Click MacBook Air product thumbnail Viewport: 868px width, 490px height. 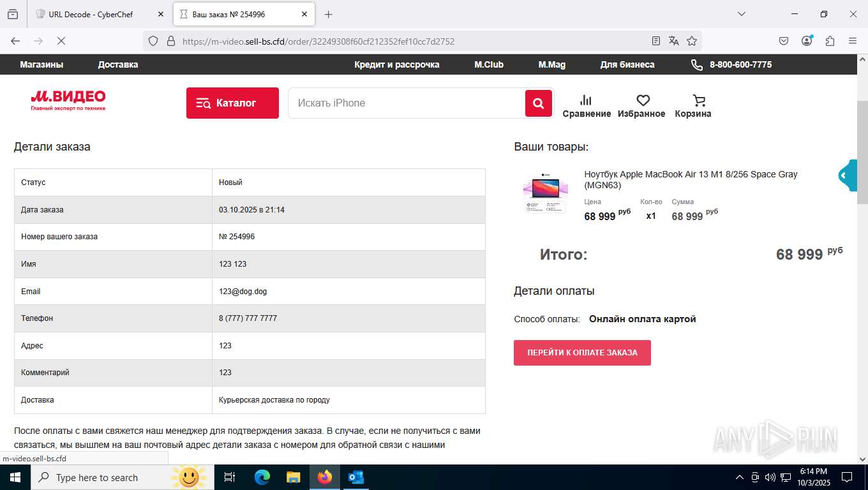click(545, 193)
